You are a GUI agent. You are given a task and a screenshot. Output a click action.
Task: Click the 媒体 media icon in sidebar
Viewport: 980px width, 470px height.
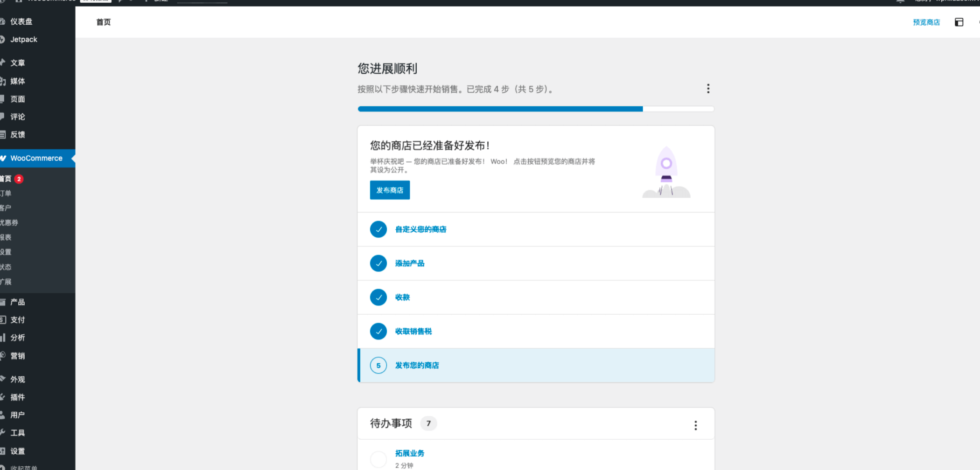[2, 81]
